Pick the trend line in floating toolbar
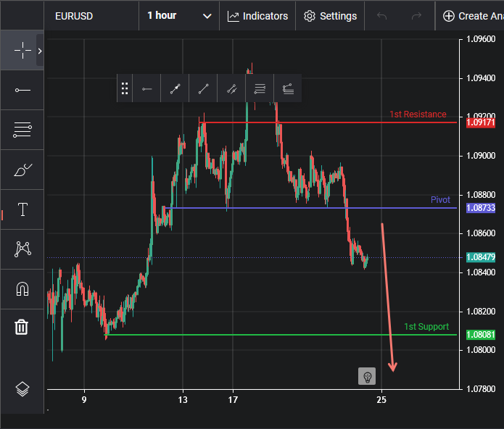Viewport: 504px width, 429px height. coord(203,88)
